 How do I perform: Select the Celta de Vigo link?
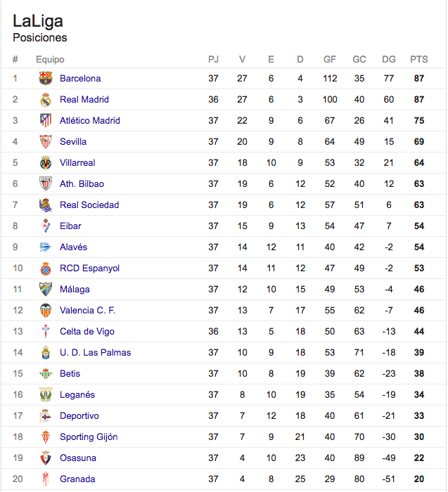pyautogui.click(x=87, y=331)
